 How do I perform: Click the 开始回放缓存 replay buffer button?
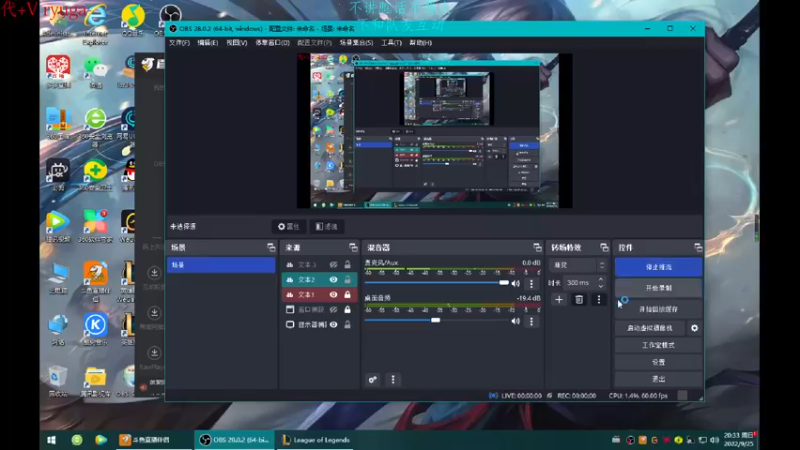tap(658, 309)
